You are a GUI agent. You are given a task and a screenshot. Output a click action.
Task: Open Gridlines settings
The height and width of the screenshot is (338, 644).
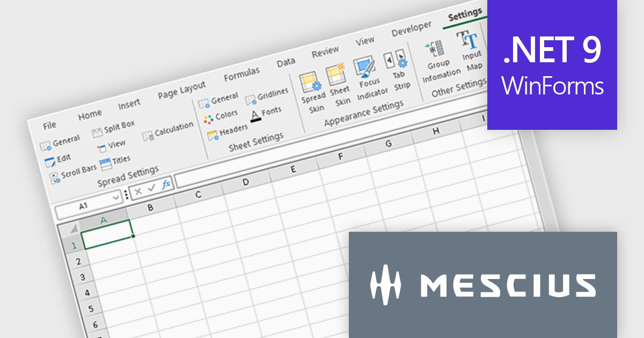(267, 97)
